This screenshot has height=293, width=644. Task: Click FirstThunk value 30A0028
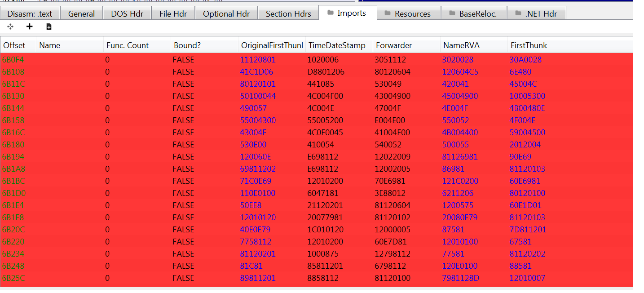[525, 60]
